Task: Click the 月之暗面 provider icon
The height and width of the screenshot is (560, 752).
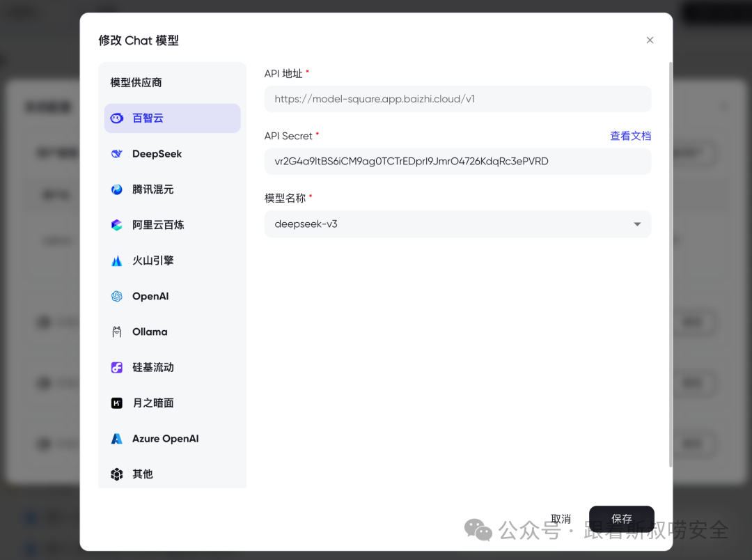Action: [116, 403]
